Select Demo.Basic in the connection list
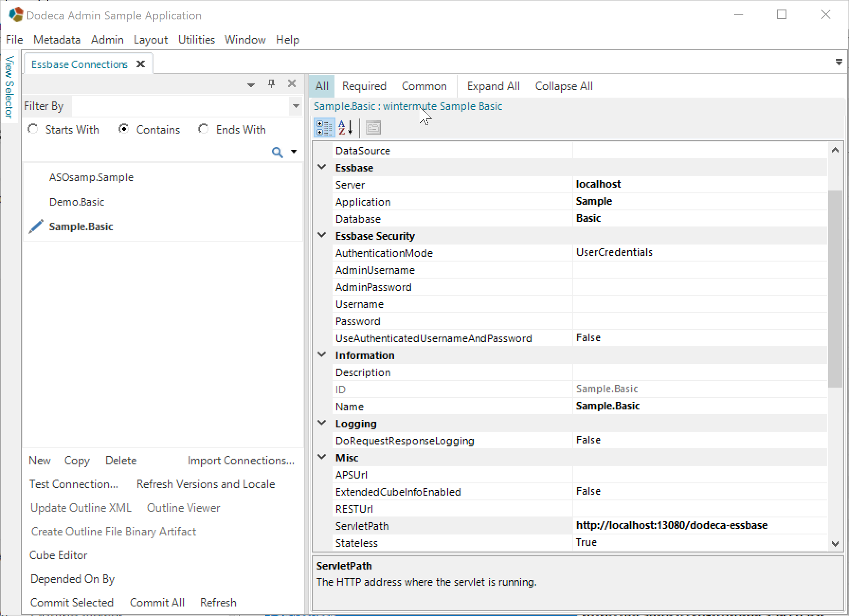The image size is (849, 616). point(77,202)
